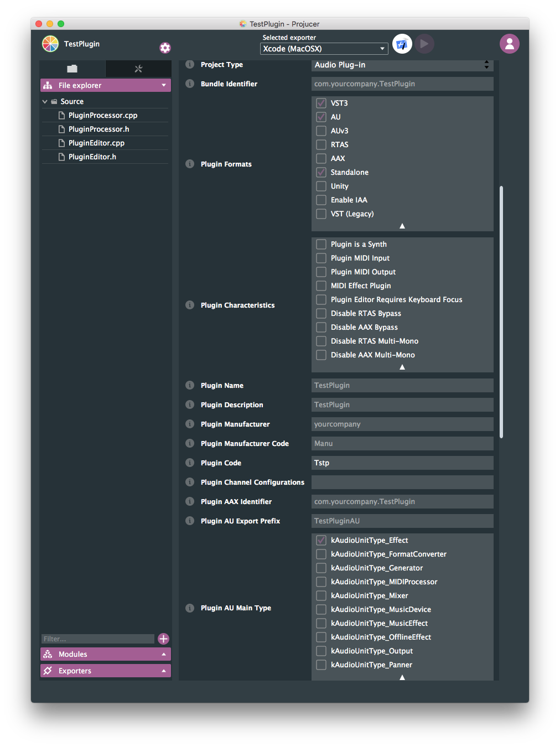Show info for Plugin AAX Identifier
Screen dimensions: 560x747
[x=190, y=501]
